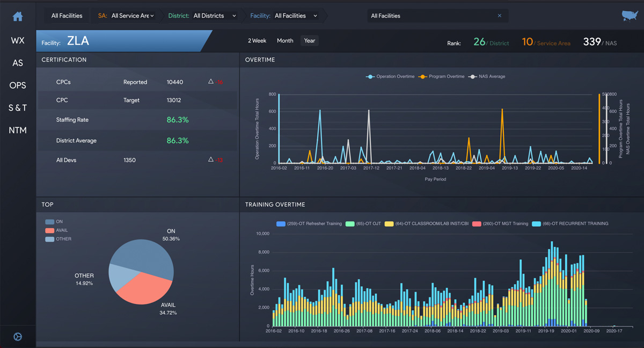Click All Devs delta triangle icon
644x348 pixels.
tap(211, 160)
